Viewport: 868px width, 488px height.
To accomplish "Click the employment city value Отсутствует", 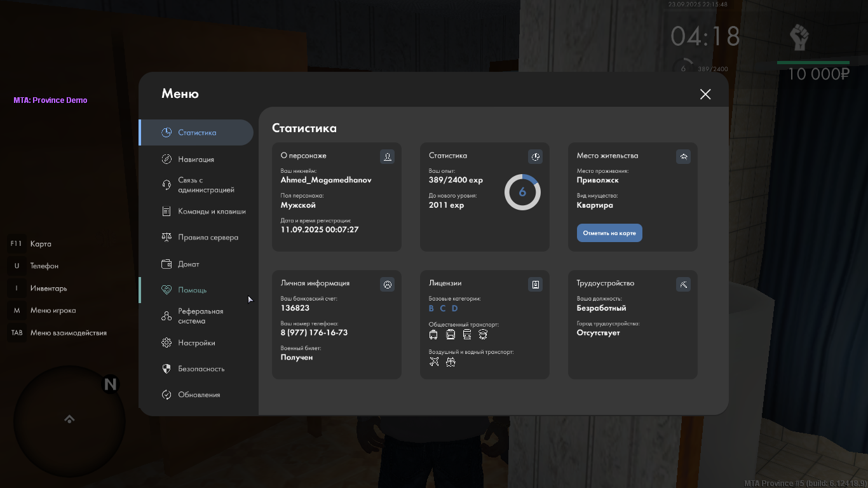I will pos(598,332).
